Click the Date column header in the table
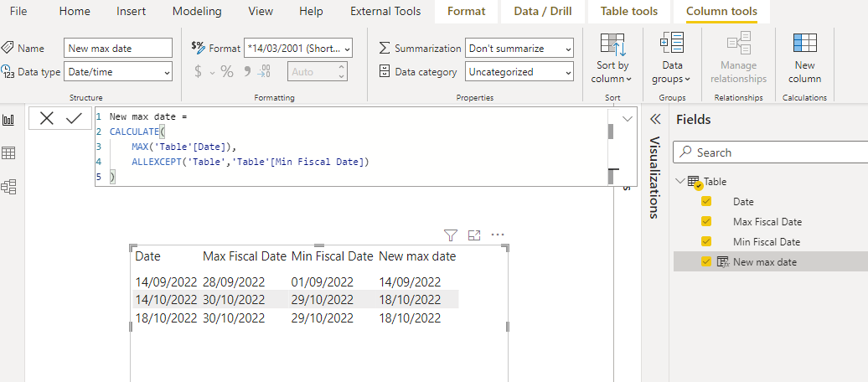Image resolution: width=868 pixels, height=382 pixels. [x=147, y=256]
